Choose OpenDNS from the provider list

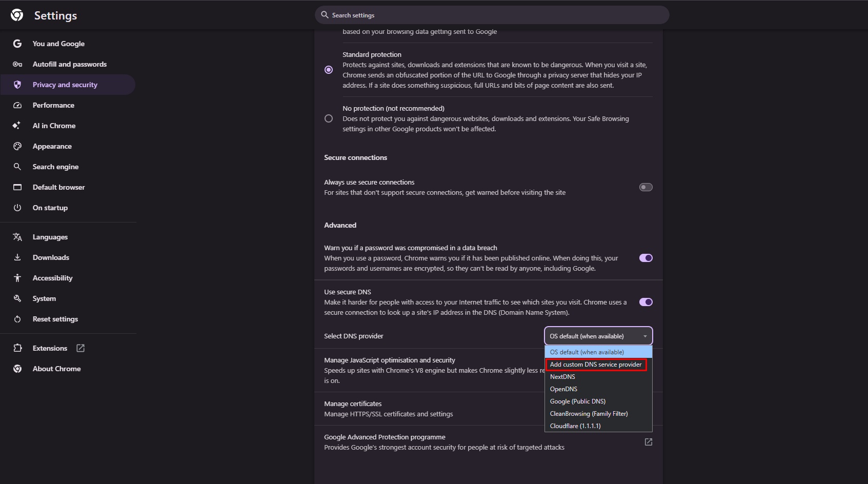pos(598,389)
